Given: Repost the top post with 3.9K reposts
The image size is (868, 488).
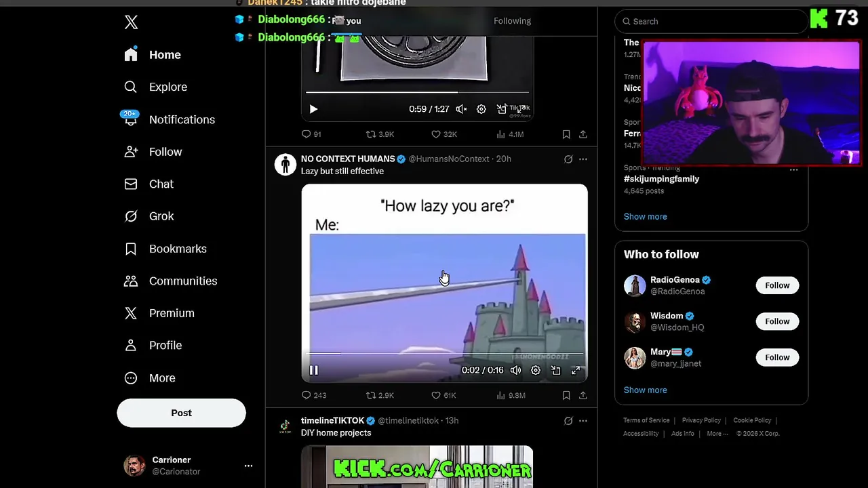Looking at the screenshot, I should (x=380, y=134).
